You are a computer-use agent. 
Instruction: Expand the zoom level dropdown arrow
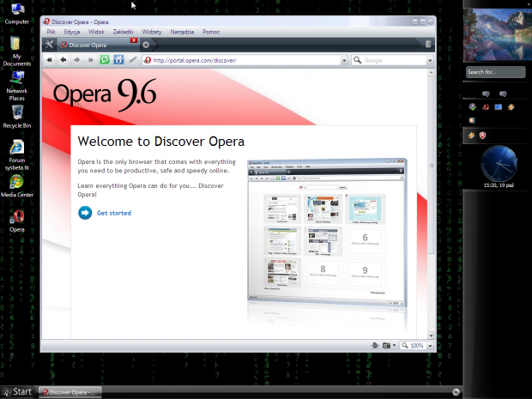click(430, 346)
